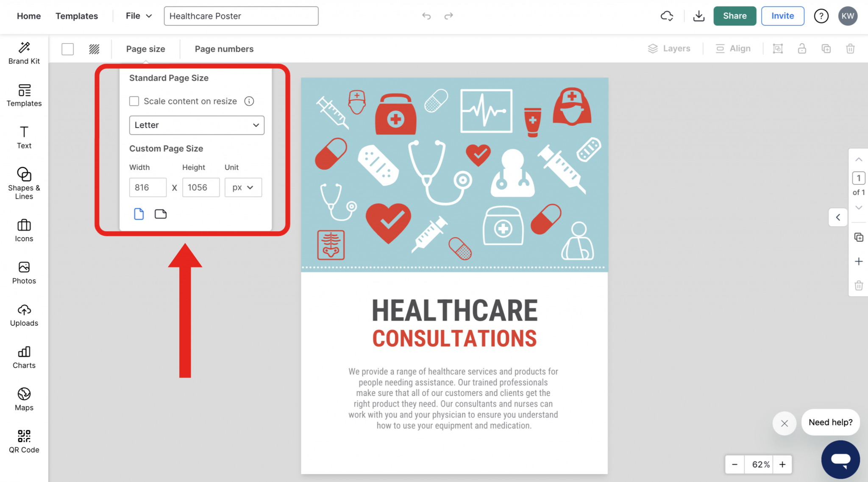Click the download icon in header
Screen dimensions: 868x482
tap(698, 16)
